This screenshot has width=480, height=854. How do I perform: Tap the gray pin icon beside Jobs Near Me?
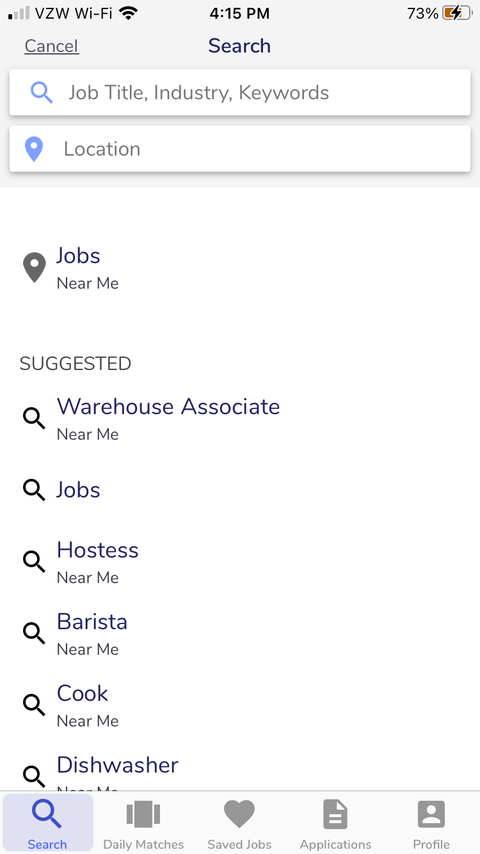pyautogui.click(x=34, y=267)
